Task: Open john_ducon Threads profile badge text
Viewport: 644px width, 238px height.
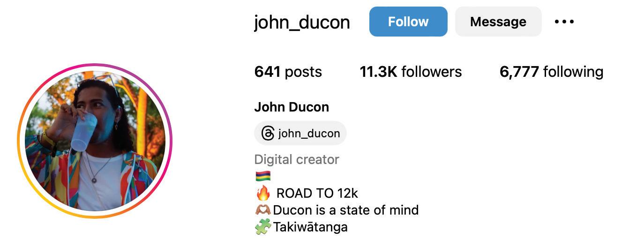Action: [x=309, y=134]
